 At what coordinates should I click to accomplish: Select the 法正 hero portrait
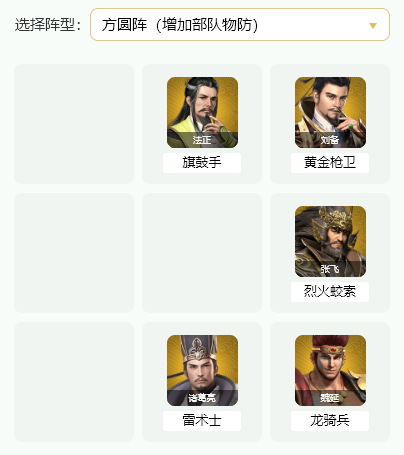coord(202,113)
